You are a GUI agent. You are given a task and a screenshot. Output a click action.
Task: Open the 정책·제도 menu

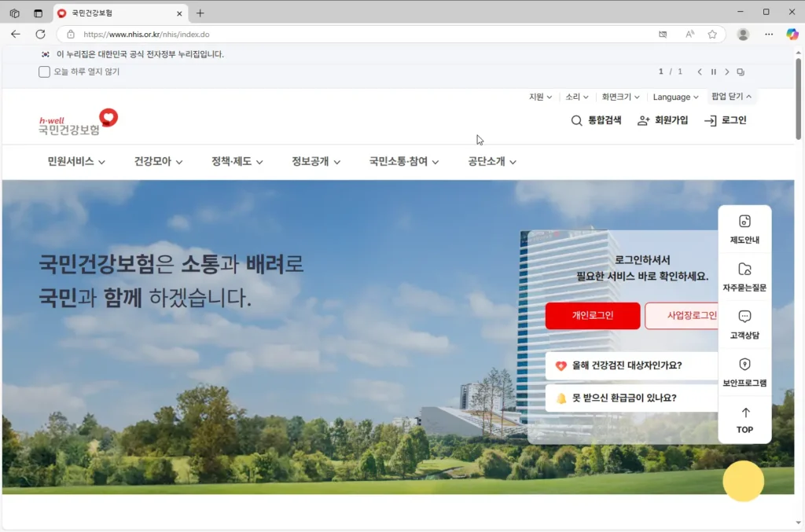pyautogui.click(x=237, y=162)
